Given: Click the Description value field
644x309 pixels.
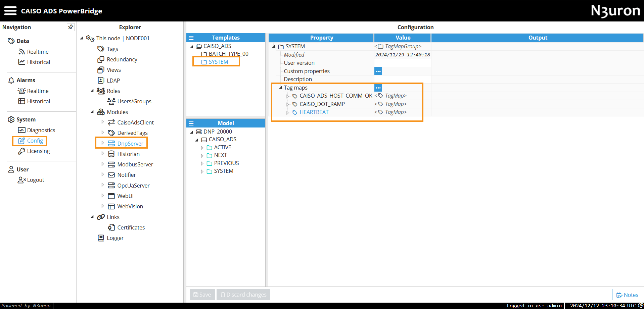Looking at the screenshot, I should (x=403, y=79).
